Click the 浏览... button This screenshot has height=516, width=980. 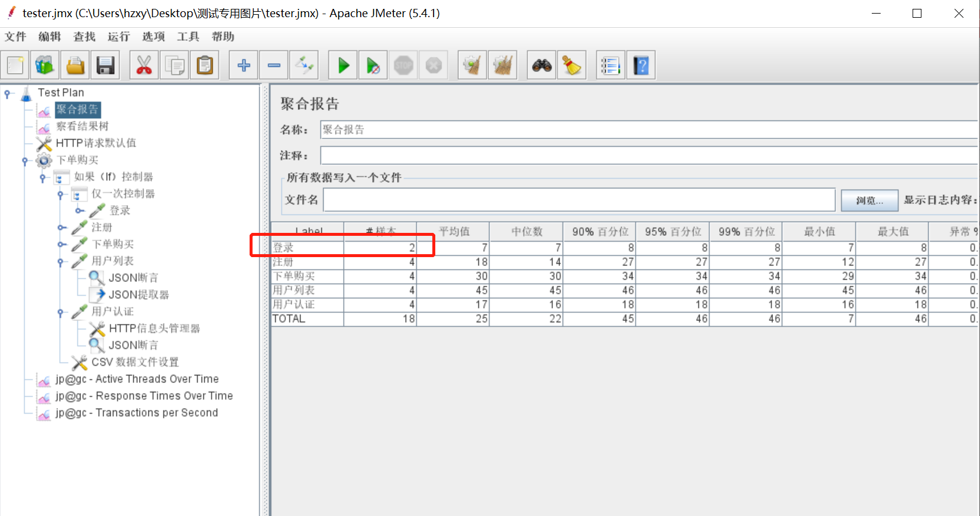coord(869,200)
